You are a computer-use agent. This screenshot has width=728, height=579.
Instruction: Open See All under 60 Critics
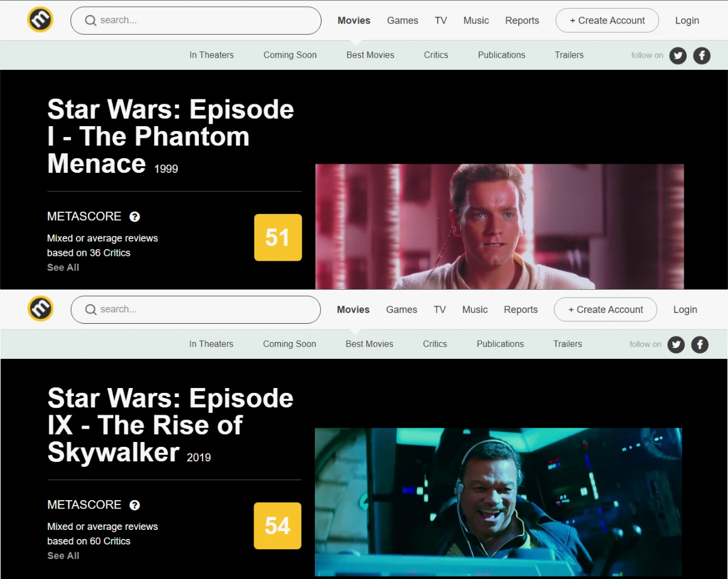(63, 556)
